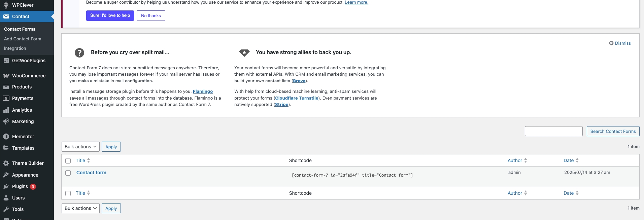Click the Theme Builder gear icon
This screenshot has height=220, width=644.
click(6, 163)
